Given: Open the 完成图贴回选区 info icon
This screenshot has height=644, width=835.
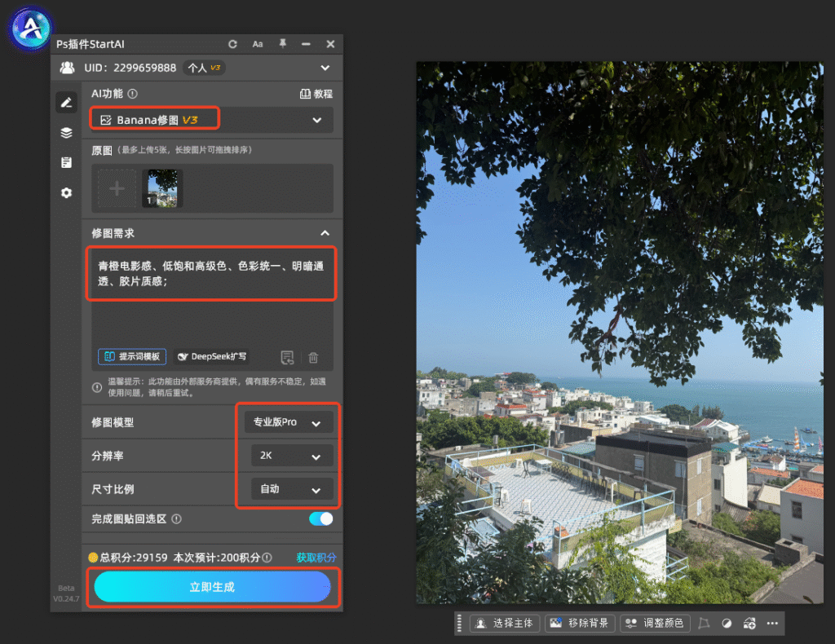Looking at the screenshot, I should pos(176,519).
